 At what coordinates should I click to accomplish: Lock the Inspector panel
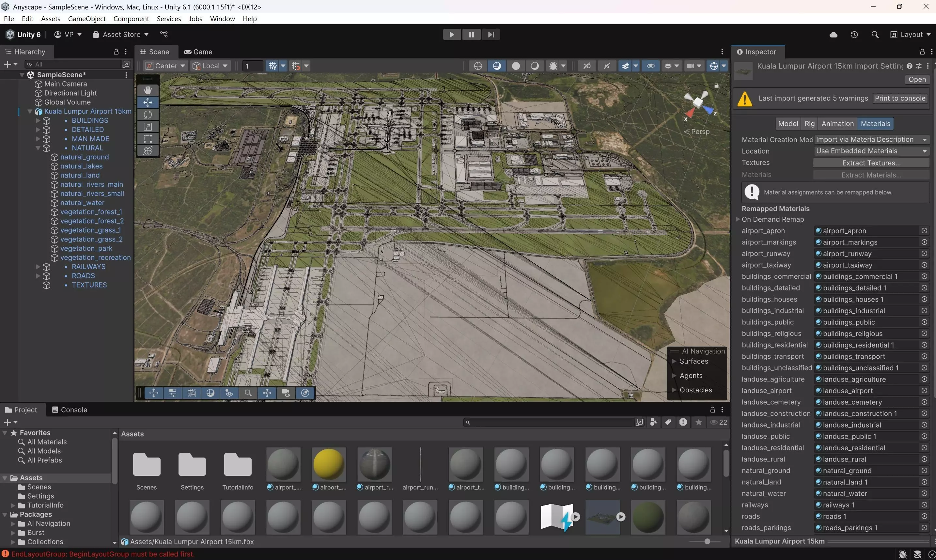922,52
